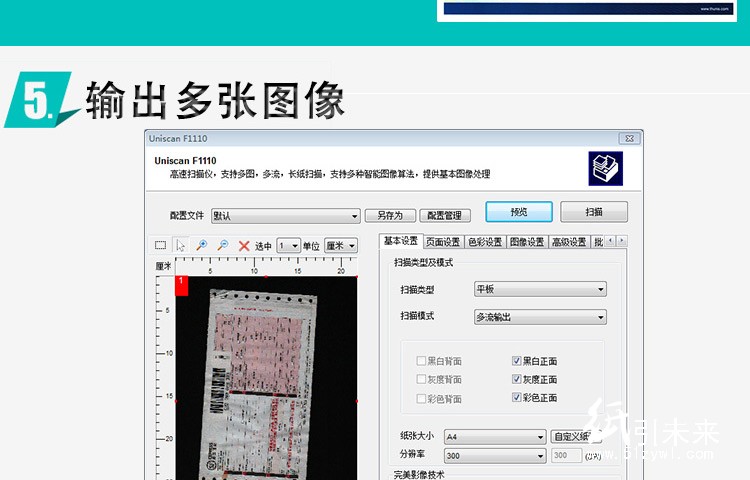Open the 配置文件 dropdown
The width and height of the screenshot is (750, 480).
pyautogui.click(x=285, y=216)
